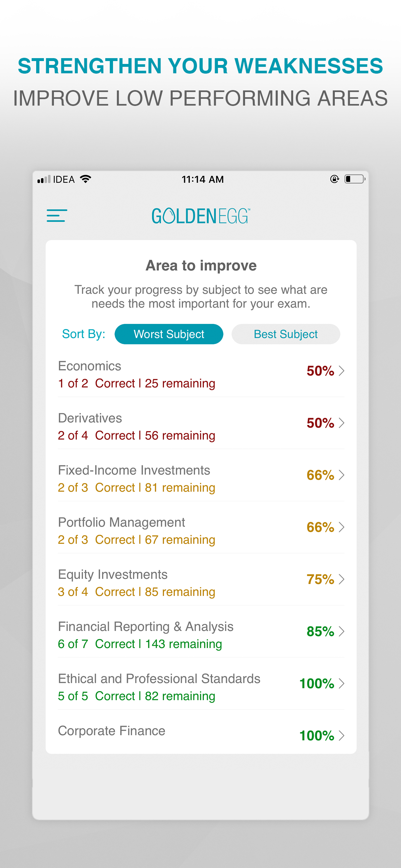Tap Financial Reporting 85% score
This screenshot has width=401, height=868.
[x=320, y=631]
